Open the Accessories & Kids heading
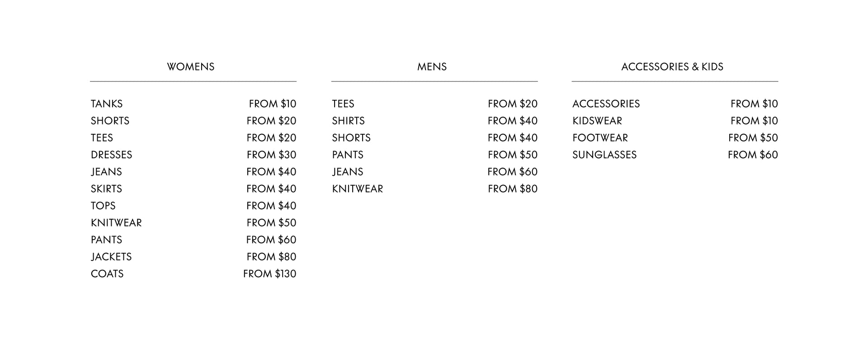Screen dimensions: 868x340 point(672,67)
